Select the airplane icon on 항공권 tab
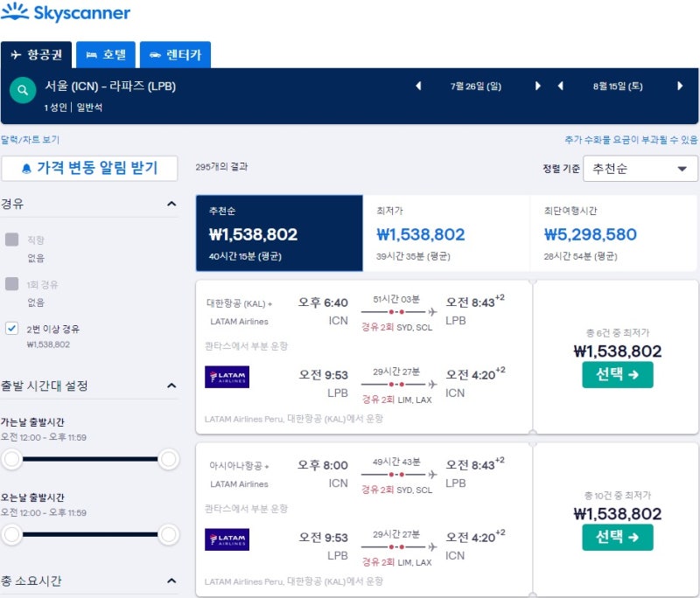The height and width of the screenshot is (598, 700). pos(17,54)
